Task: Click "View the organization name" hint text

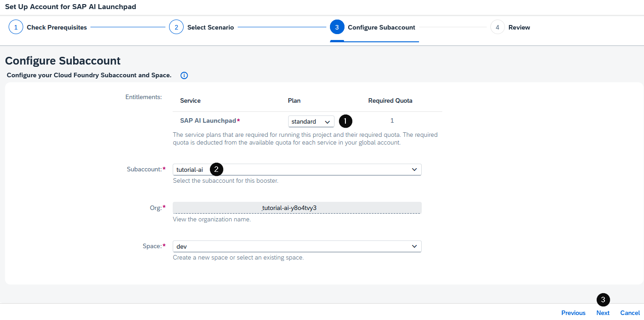Action: [212, 219]
